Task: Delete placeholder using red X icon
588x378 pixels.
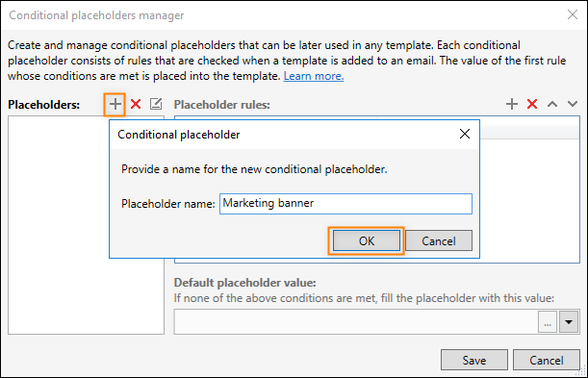Action: point(136,104)
